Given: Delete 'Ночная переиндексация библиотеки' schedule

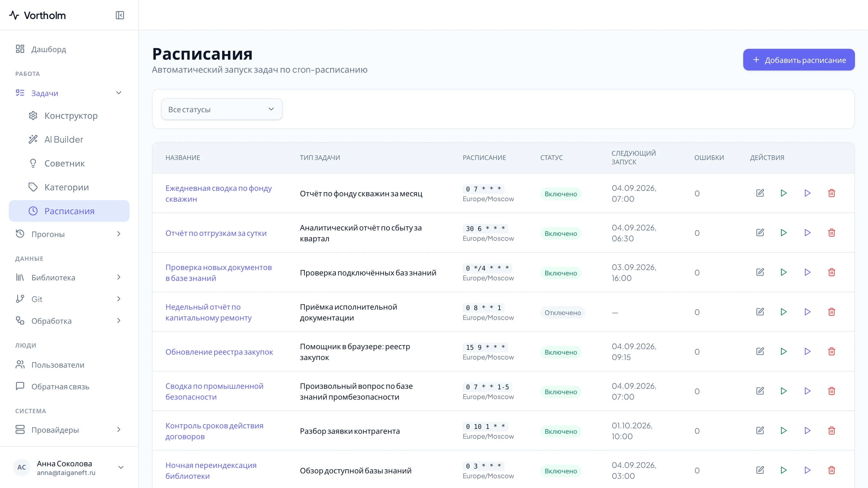Looking at the screenshot, I should (x=832, y=470).
